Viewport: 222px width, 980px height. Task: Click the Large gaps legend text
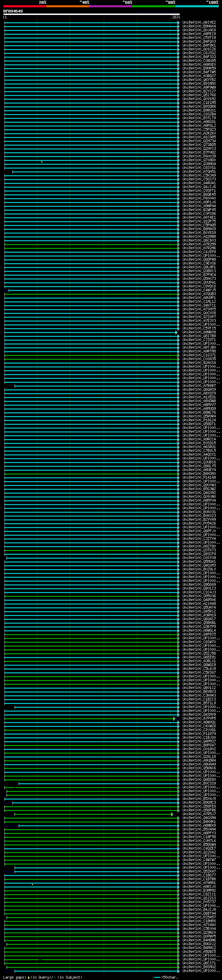coord(43,977)
